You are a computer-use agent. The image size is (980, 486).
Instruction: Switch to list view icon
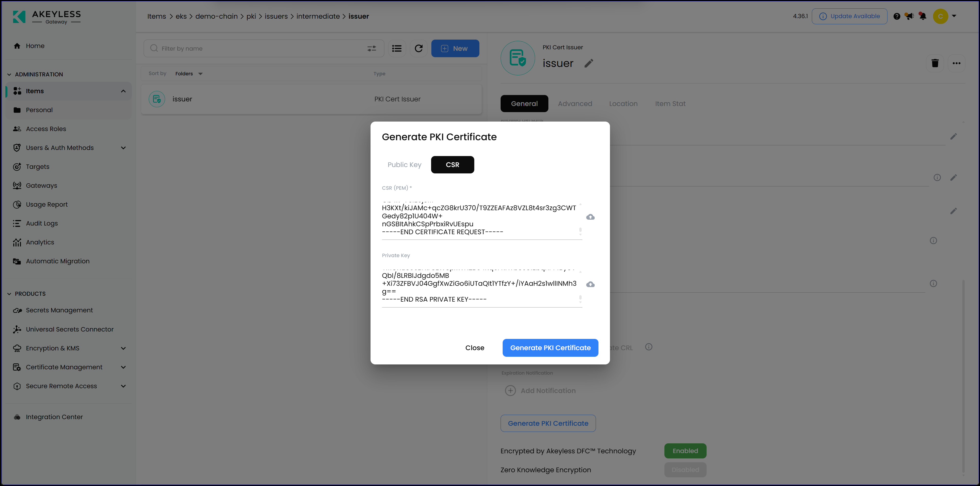tap(397, 48)
